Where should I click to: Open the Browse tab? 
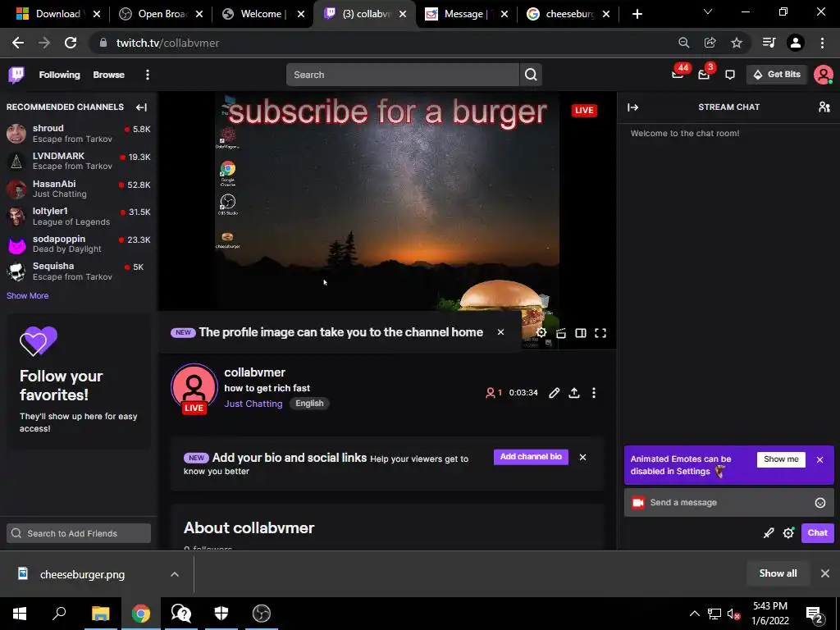[109, 75]
